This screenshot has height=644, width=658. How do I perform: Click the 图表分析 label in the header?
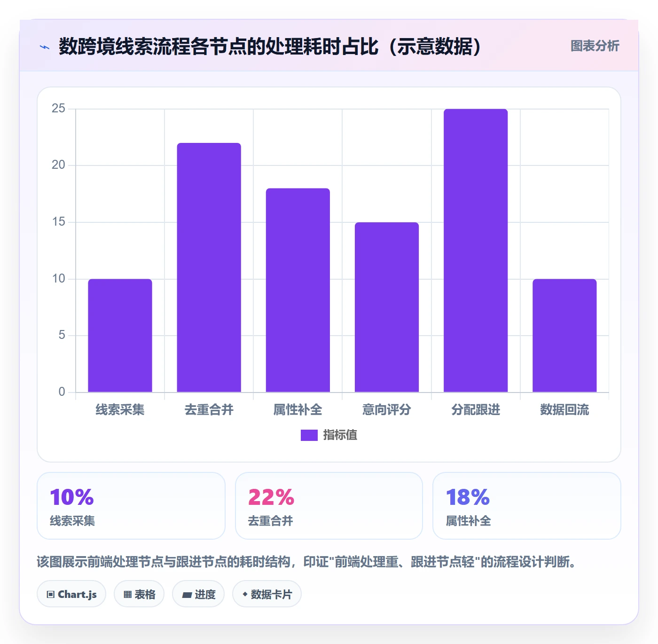pos(595,46)
